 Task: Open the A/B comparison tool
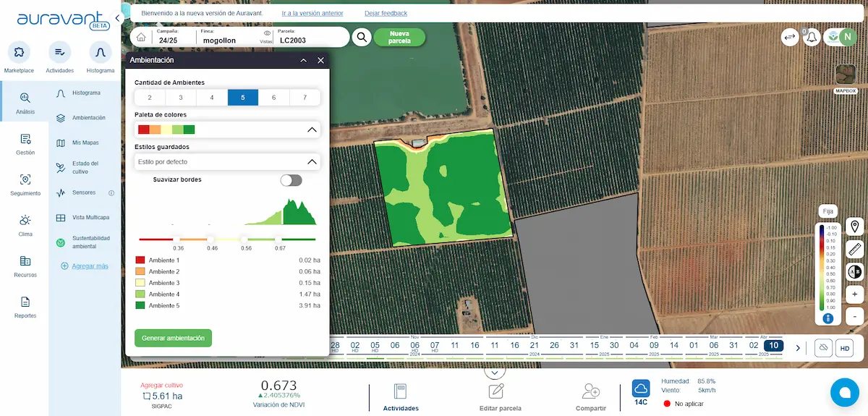click(x=855, y=272)
